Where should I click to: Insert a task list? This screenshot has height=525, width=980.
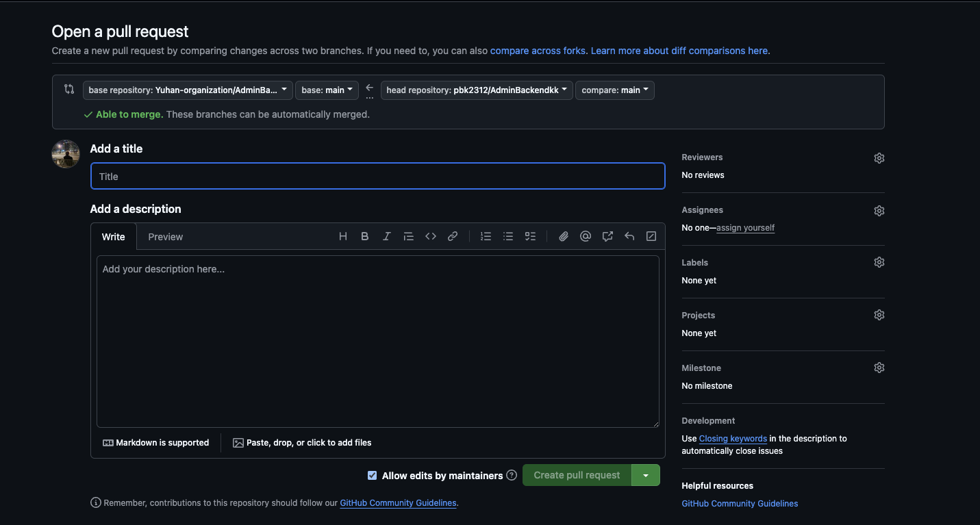(530, 236)
